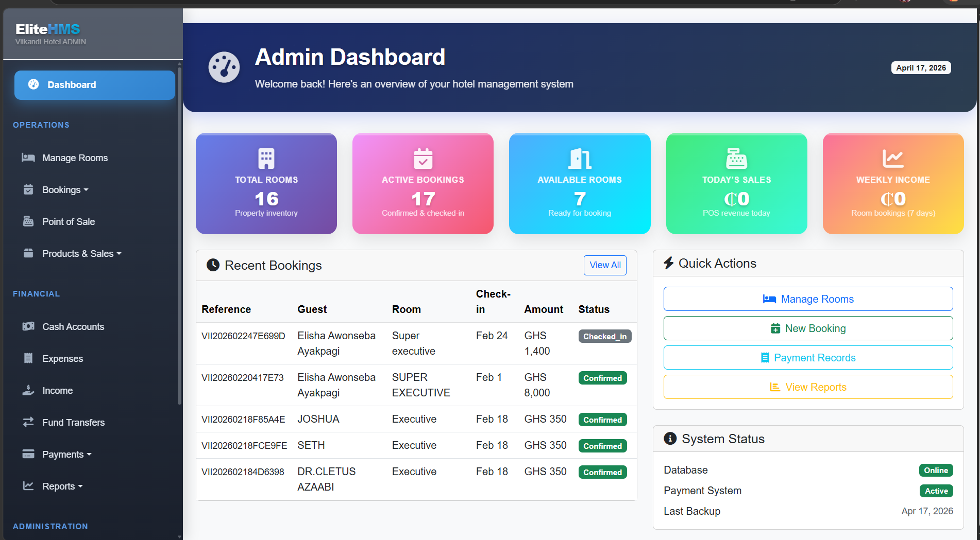Open the Products & Sales dropdown
This screenshot has width=980, height=540.
[78, 253]
